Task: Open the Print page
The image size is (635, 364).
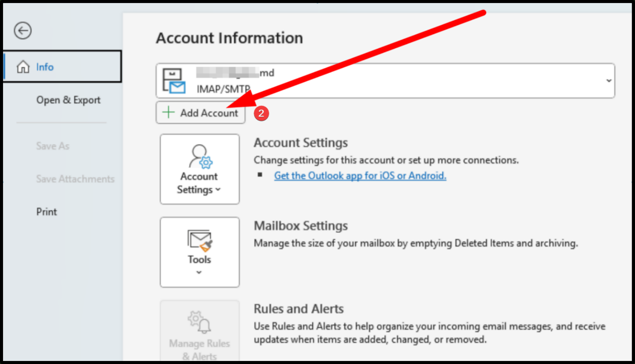Action: (46, 211)
